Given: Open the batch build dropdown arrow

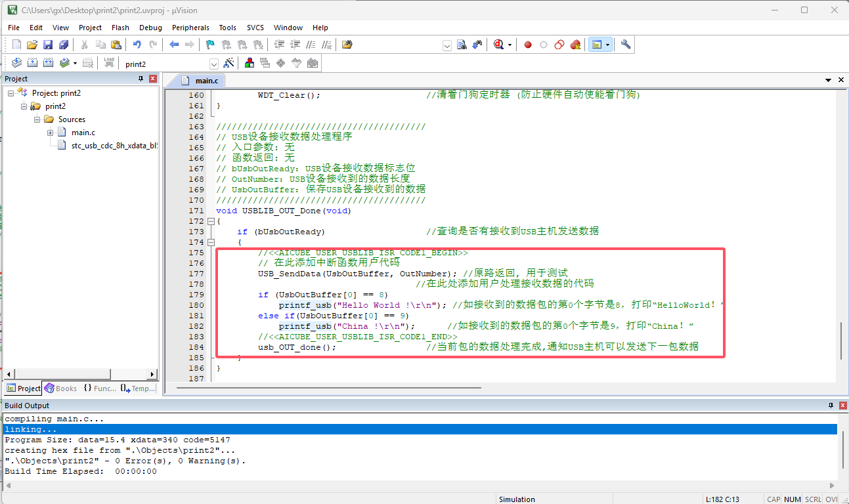Looking at the screenshot, I should click(x=75, y=64).
